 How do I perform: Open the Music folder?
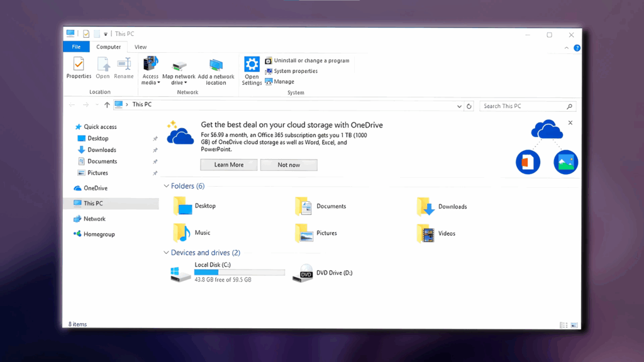182,233
